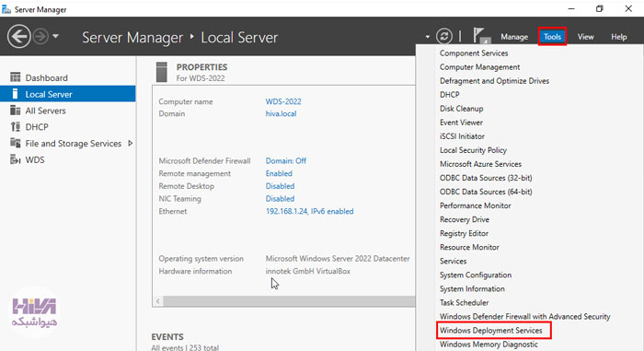Open the Tools menu

(552, 37)
